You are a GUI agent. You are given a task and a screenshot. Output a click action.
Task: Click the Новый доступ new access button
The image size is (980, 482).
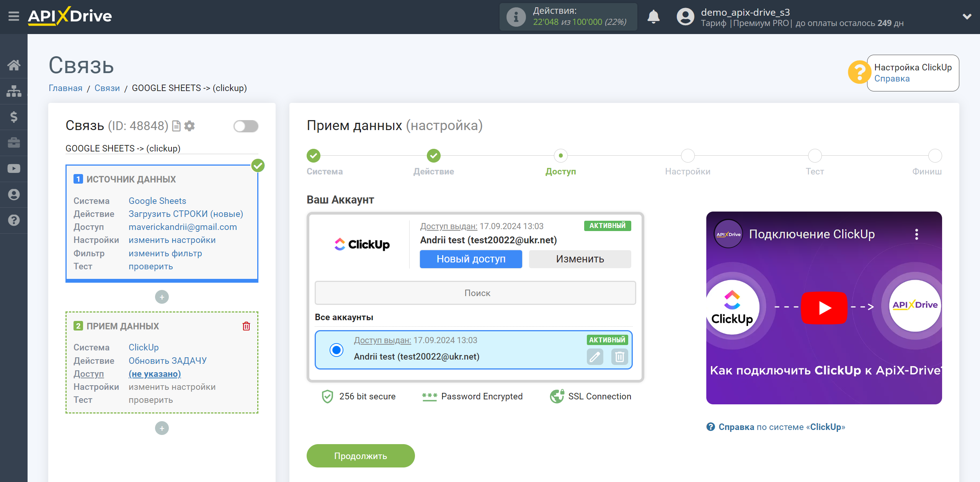point(470,259)
